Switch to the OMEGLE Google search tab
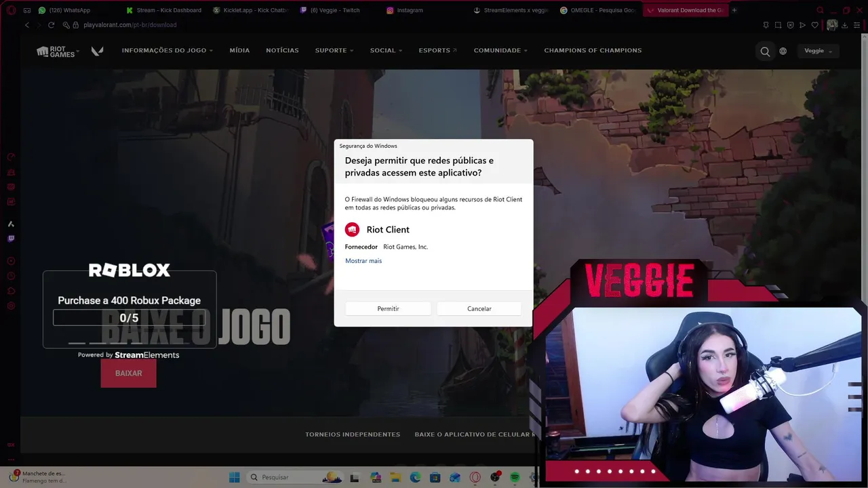Screen dimensions: 868x488 tap(598, 10)
